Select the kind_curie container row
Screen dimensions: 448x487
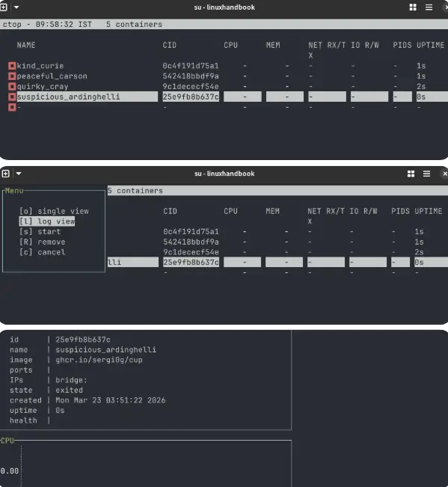[x=228, y=66]
